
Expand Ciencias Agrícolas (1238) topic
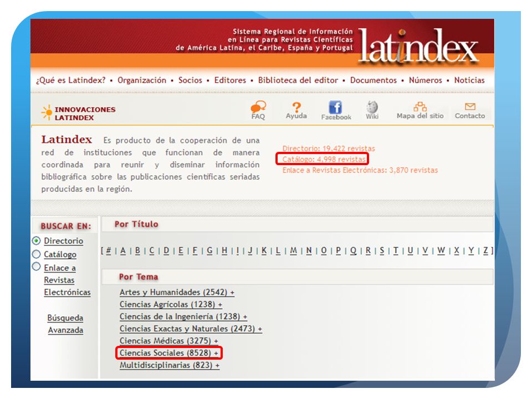click(x=171, y=304)
